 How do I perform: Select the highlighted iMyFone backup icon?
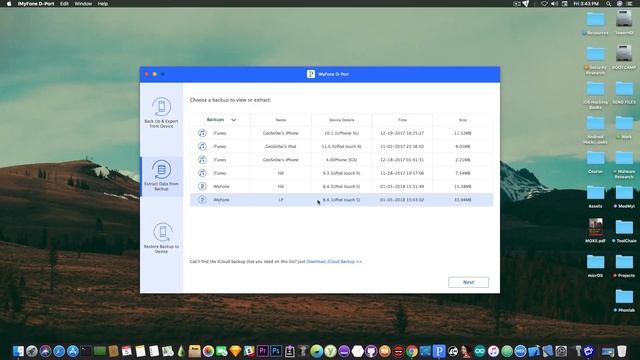click(x=202, y=200)
